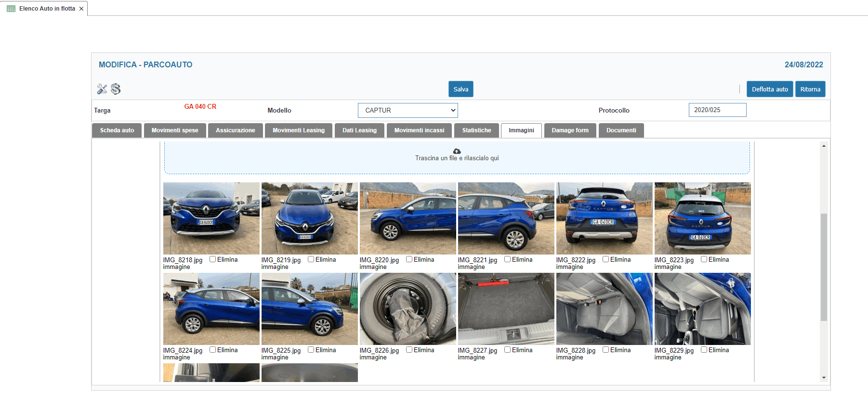Open thumbnail IMG_8226 spare wheel
This screenshot has width=868, height=408.
408,309
